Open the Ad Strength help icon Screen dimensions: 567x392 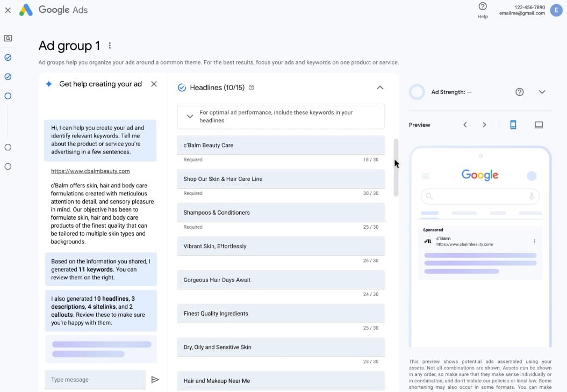point(519,92)
